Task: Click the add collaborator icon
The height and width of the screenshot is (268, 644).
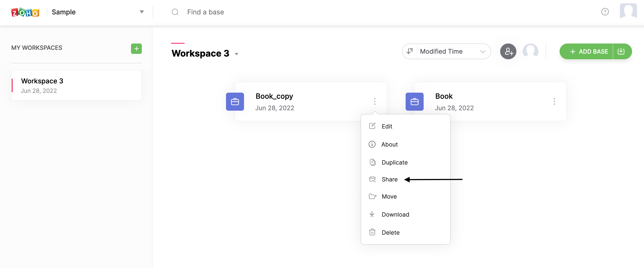Action: (508, 52)
